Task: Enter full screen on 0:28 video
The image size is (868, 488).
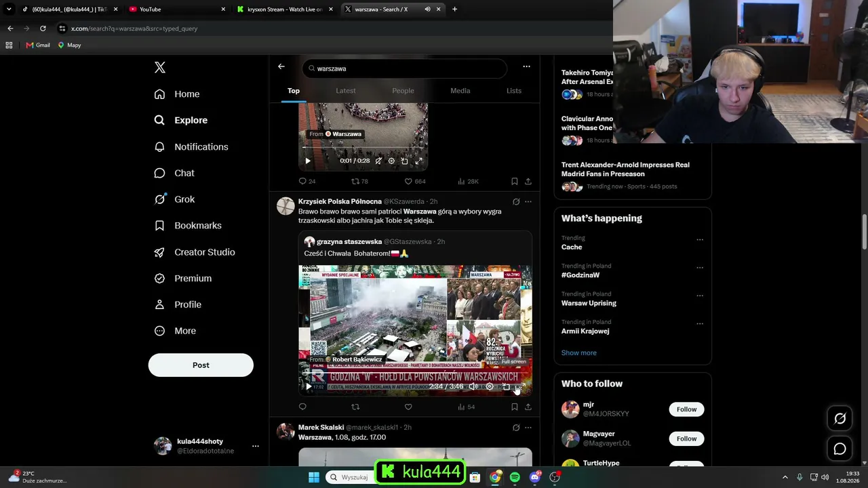Action: 418,161
